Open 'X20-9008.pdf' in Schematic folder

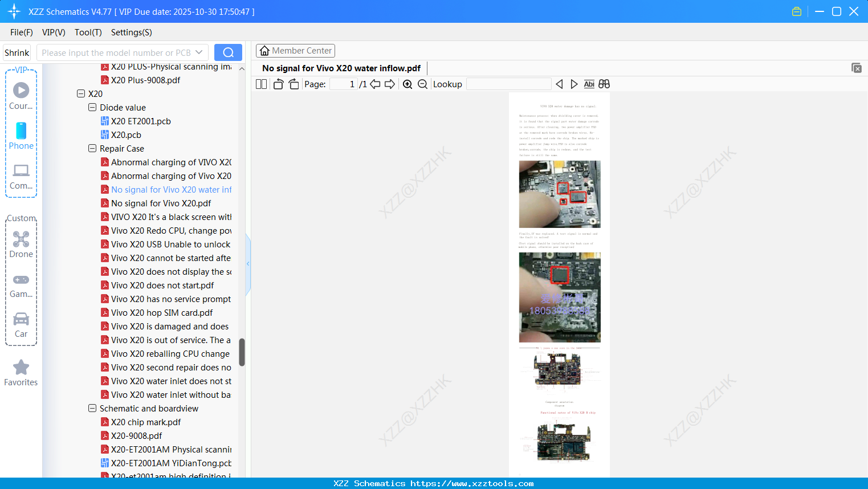point(136,435)
